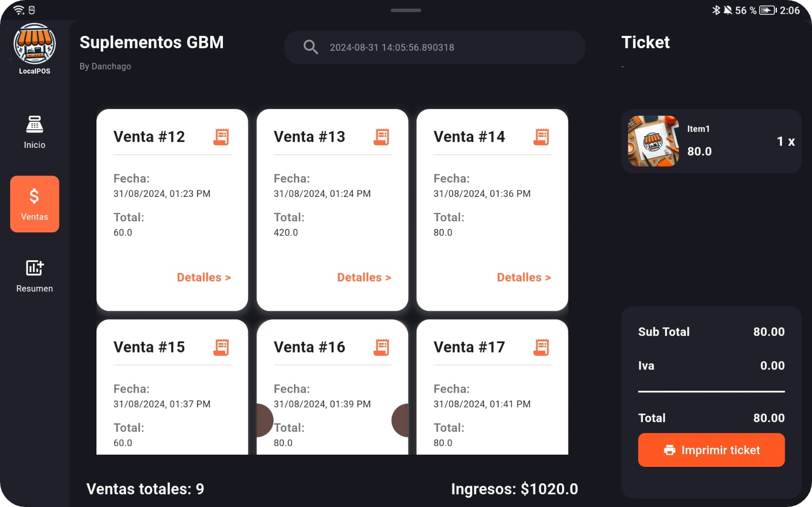This screenshot has height=507, width=812.
Task: Expand Detalles for Venta #13
Action: click(x=364, y=277)
